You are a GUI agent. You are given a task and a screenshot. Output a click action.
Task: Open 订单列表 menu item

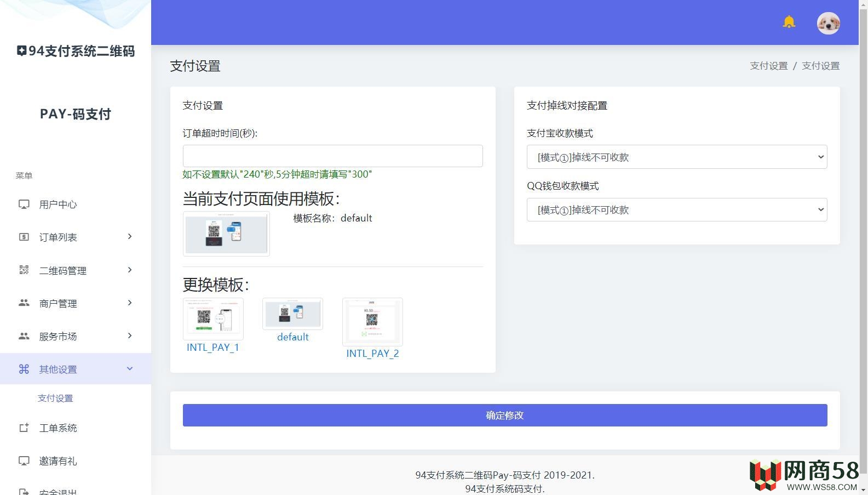(76, 237)
